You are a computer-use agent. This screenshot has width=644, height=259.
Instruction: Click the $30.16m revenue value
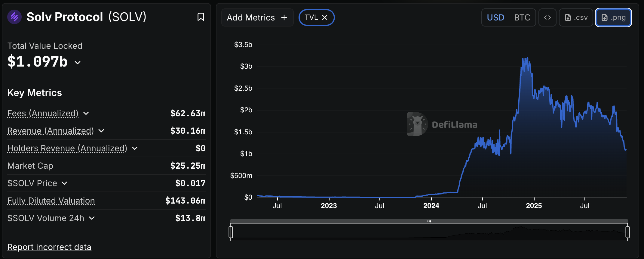(188, 131)
